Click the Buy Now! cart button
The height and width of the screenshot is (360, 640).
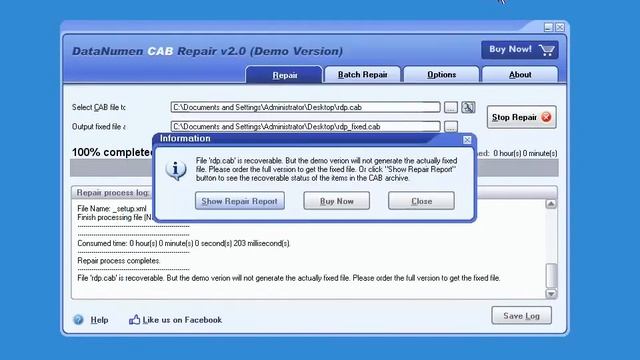(x=520, y=50)
